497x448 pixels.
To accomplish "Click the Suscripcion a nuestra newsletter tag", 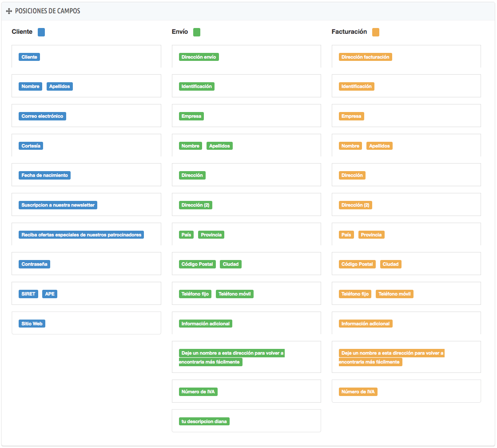I will pos(58,205).
